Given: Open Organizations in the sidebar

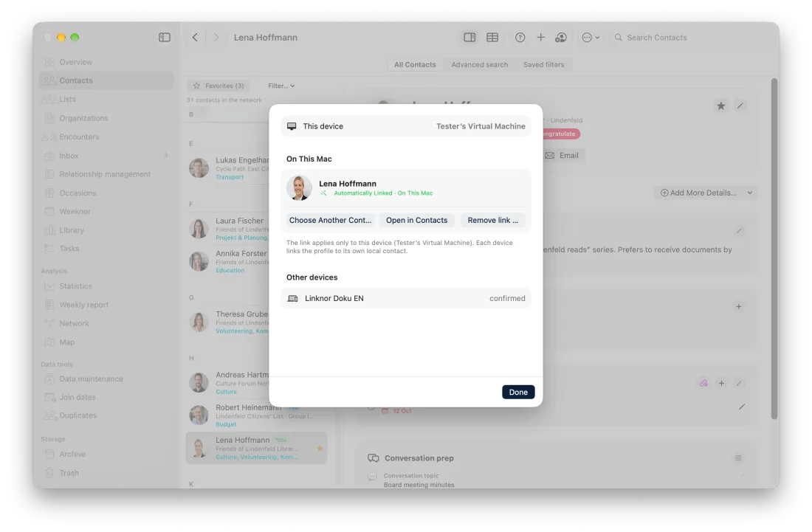Looking at the screenshot, I should tap(106, 118).
